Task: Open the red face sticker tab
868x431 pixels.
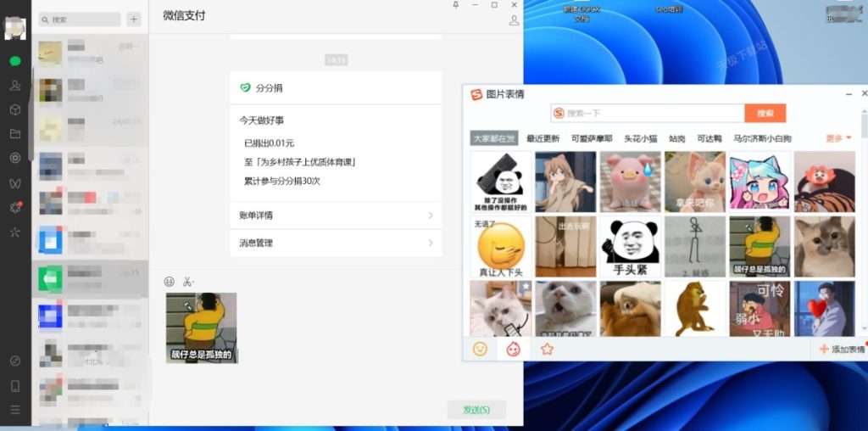Action: (x=513, y=349)
